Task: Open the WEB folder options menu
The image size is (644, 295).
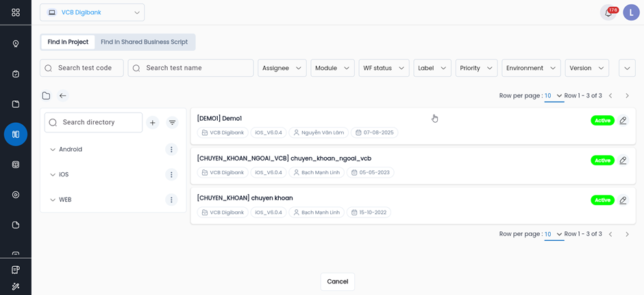Action: pos(171,200)
